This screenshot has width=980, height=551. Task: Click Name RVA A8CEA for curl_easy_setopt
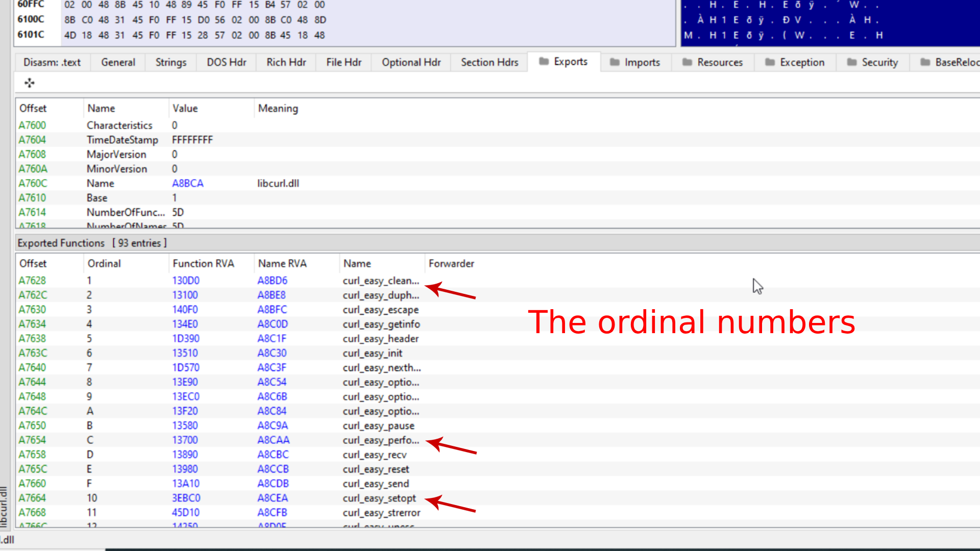coord(273,498)
